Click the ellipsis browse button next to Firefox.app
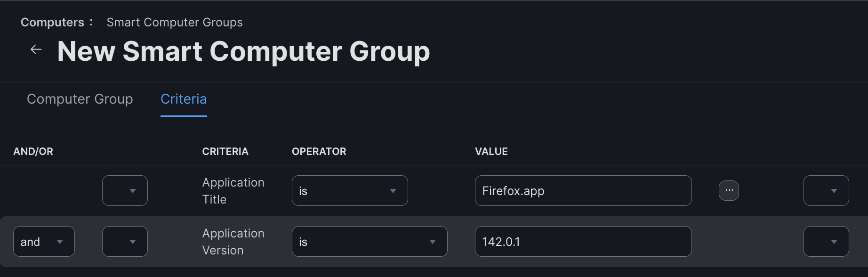Screen dimensions: 868x277 point(729,190)
